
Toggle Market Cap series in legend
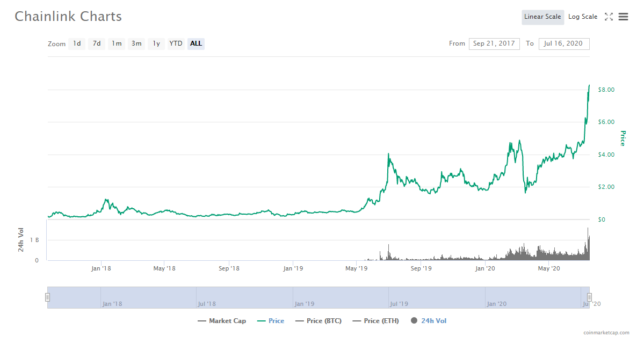coord(222,321)
